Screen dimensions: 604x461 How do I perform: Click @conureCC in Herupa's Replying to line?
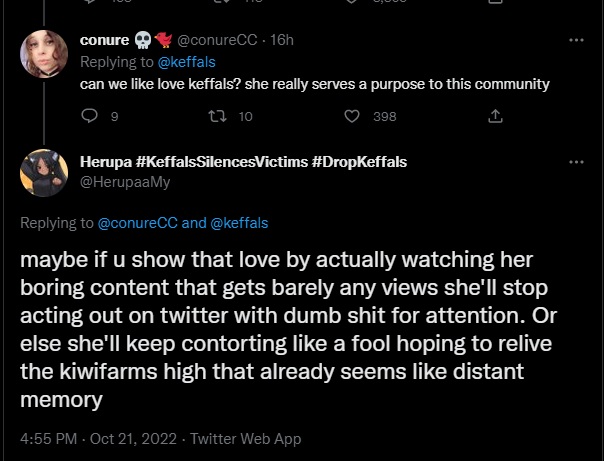coord(137,223)
